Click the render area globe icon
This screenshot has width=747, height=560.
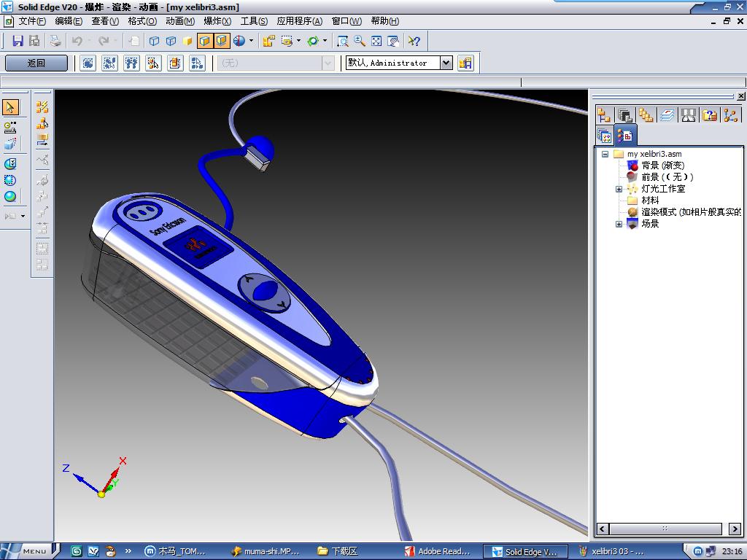(x=10, y=180)
